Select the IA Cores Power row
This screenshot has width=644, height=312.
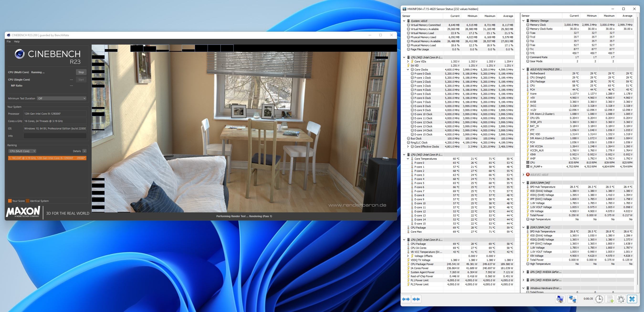[458, 268]
